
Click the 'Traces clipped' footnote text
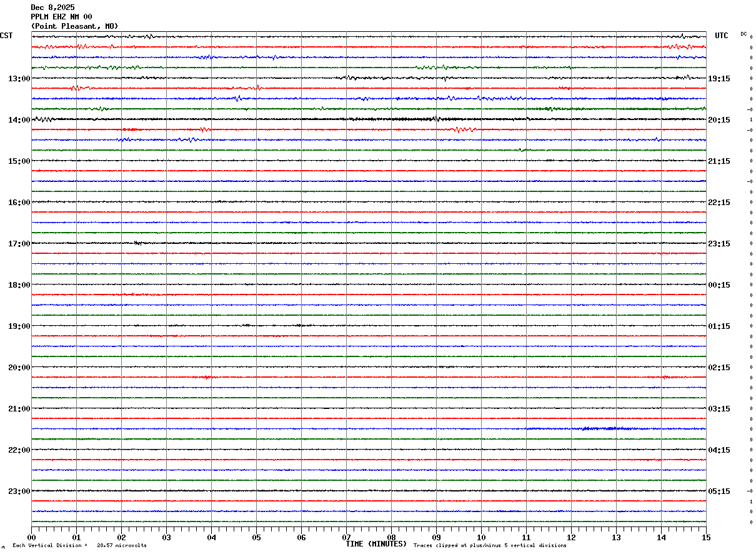(490, 546)
